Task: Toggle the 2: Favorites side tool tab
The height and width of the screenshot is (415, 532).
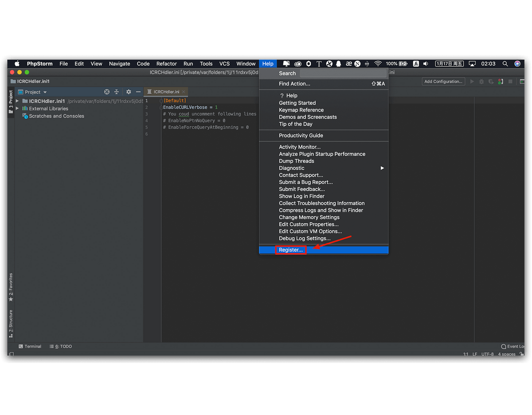Action: pyautogui.click(x=11, y=287)
